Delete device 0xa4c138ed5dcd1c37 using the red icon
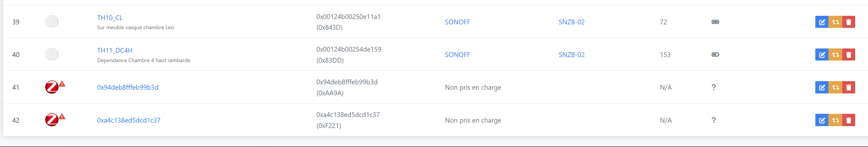 pos(848,120)
